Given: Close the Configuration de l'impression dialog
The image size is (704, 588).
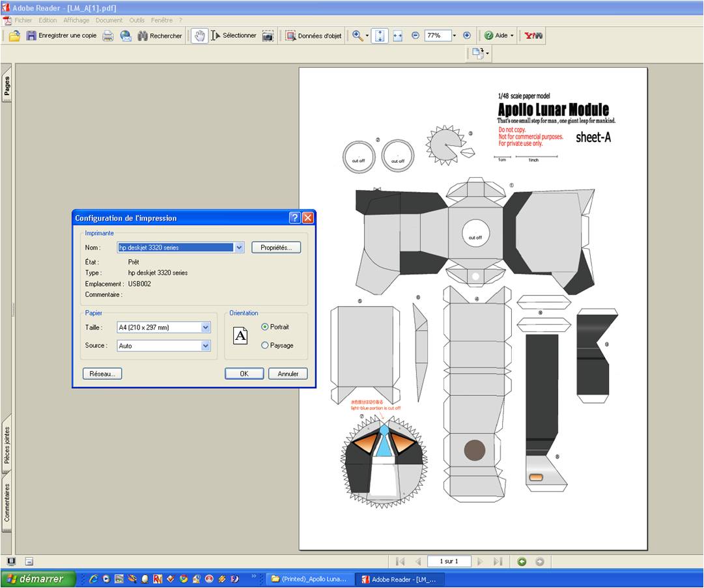Looking at the screenshot, I should pyautogui.click(x=307, y=217).
